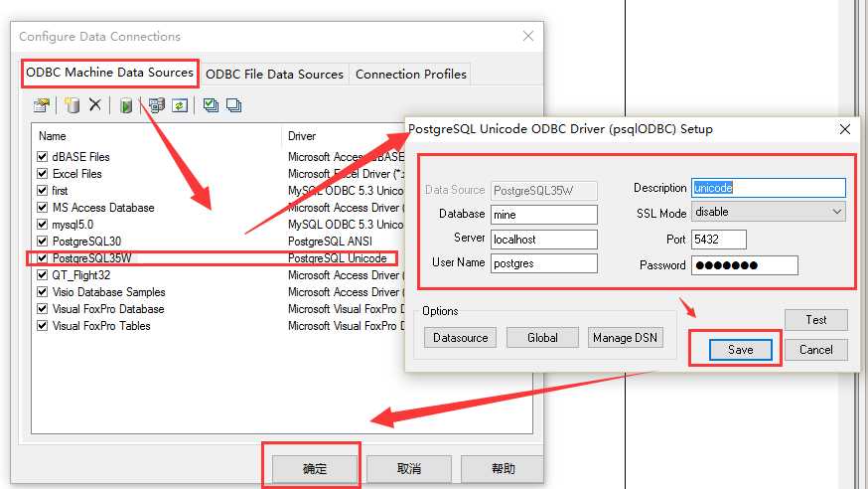Click the green test connection cylinder icon
The height and width of the screenshot is (489, 868).
tap(126, 105)
